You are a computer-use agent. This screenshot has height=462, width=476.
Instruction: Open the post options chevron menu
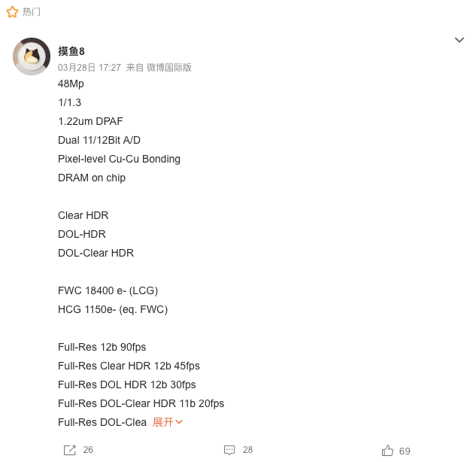(x=459, y=40)
